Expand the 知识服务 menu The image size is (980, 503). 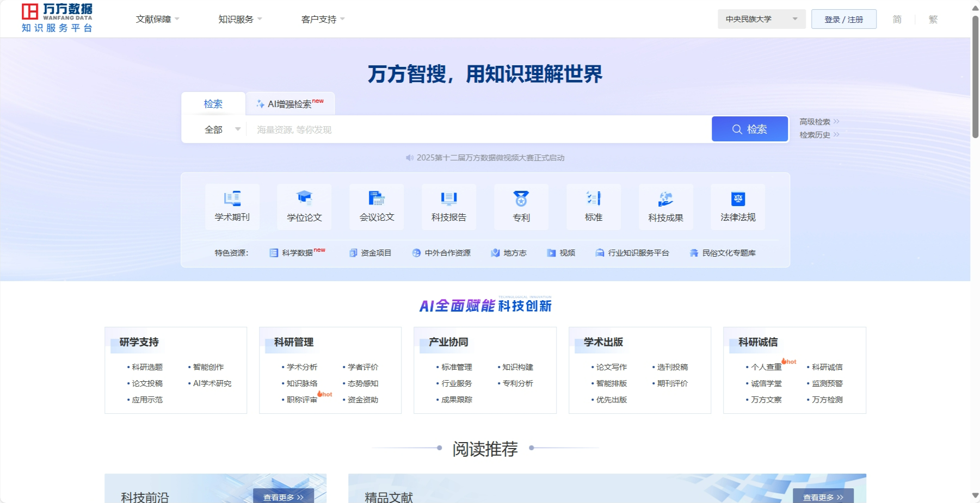[x=240, y=19]
